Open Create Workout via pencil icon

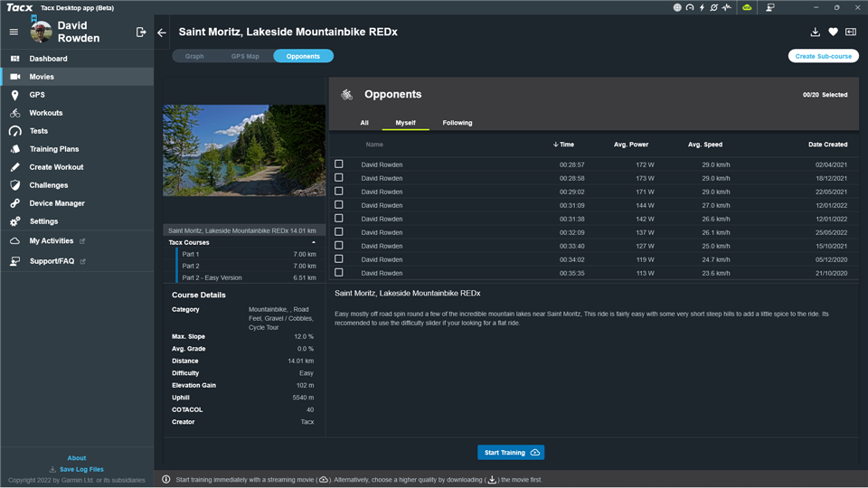(15, 167)
